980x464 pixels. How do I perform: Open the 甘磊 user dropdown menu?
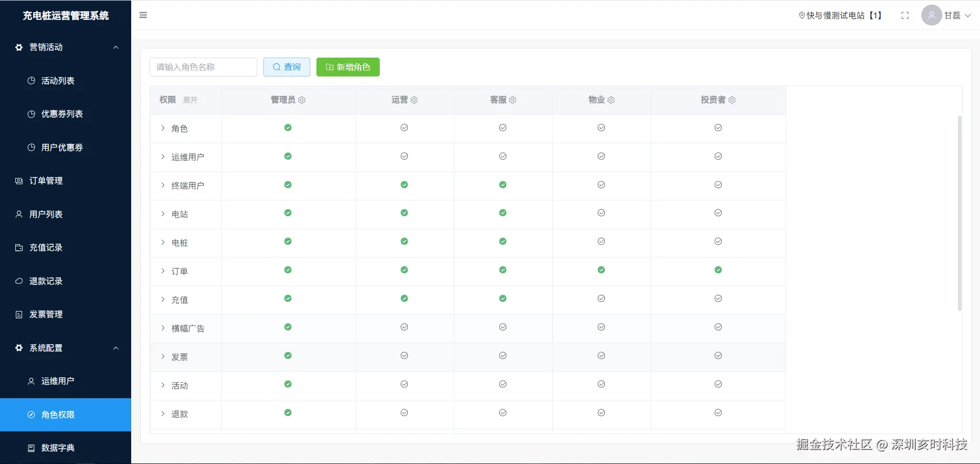coord(946,15)
